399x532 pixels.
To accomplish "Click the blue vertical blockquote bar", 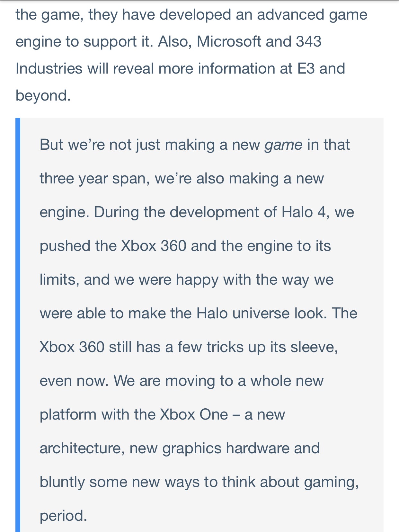I will [x=18, y=324].
